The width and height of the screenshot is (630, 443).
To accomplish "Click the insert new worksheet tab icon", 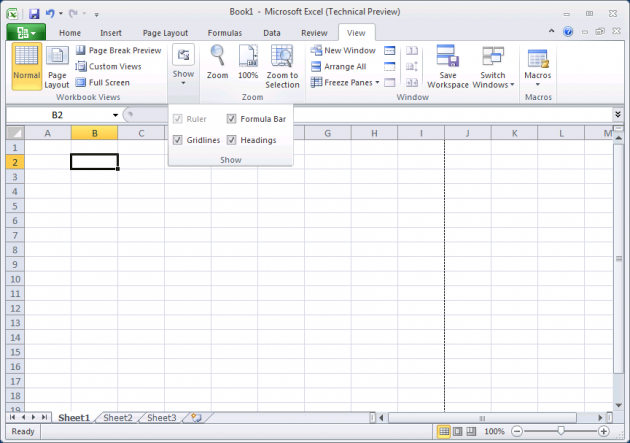I will (196, 418).
